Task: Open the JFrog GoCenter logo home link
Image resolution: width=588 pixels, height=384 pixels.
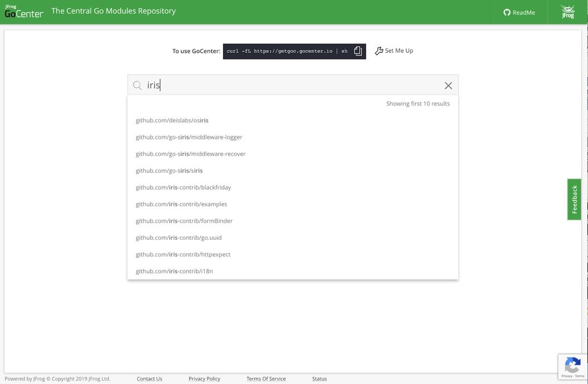Action: coord(24,12)
